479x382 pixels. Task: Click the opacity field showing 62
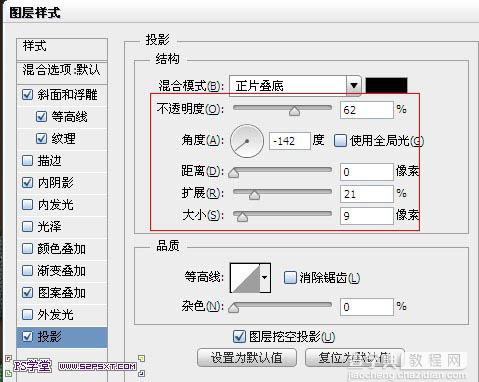[367, 110]
